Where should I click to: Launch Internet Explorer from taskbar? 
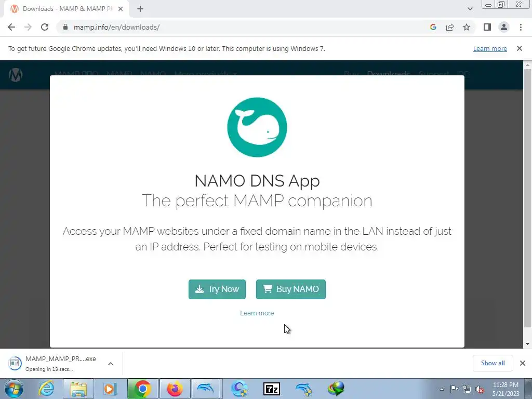[46, 389]
